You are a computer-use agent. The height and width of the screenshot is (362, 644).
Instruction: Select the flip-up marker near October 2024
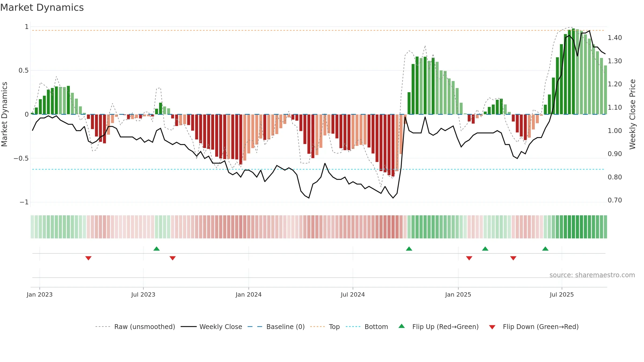point(409,249)
